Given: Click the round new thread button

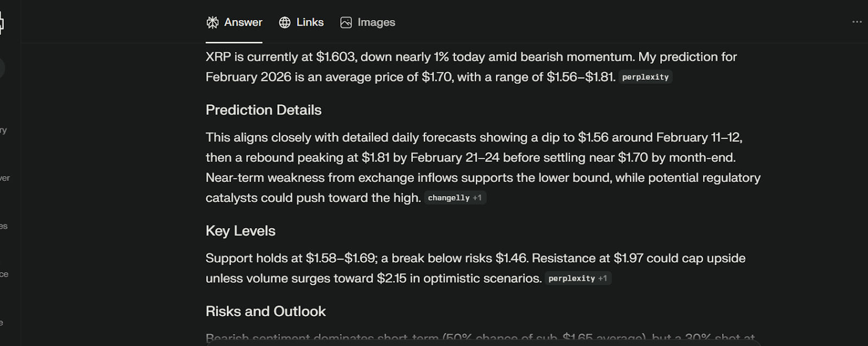Looking at the screenshot, I should tap(2, 68).
